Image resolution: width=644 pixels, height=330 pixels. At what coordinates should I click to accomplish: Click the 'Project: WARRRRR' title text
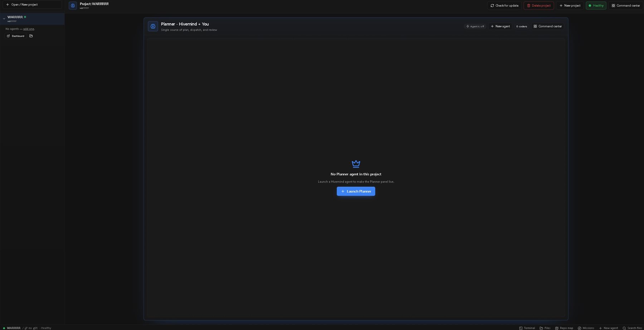point(94,4)
